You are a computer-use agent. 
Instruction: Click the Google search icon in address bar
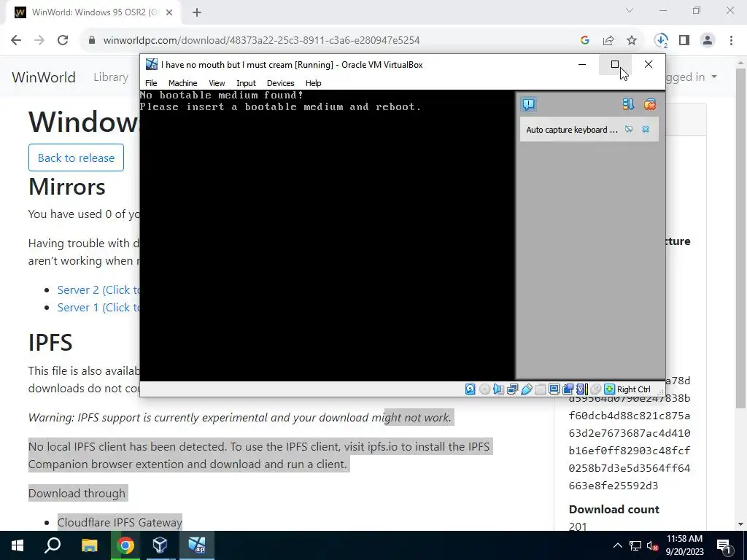[585, 40]
